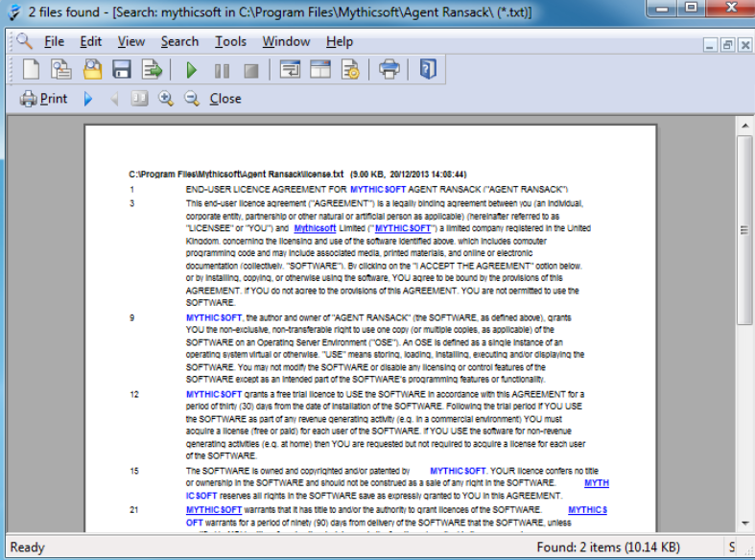Click the printer icon in main toolbar
This screenshot has width=755, height=560.
pyautogui.click(x=389, y=69)
